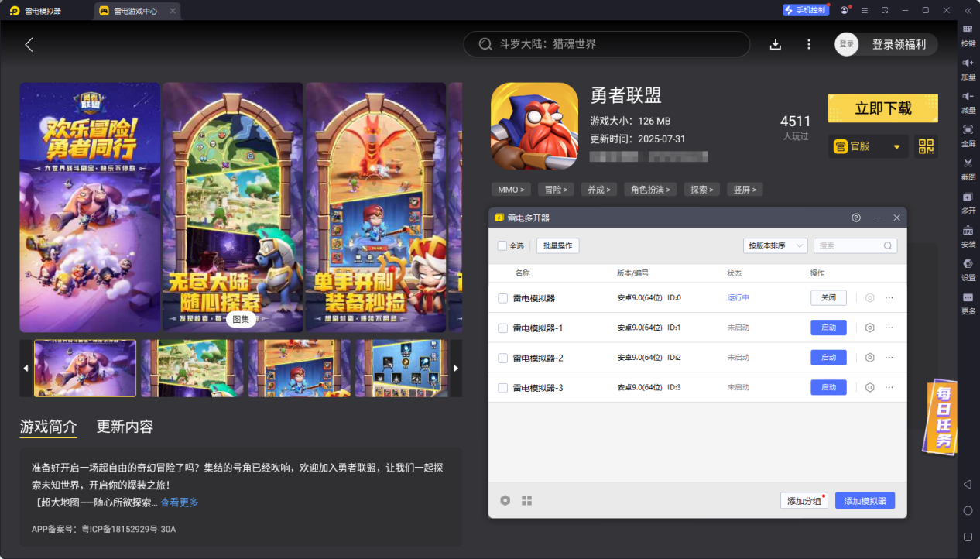
Task: Click 查看更多 to expand description
Action: [x=180, y=502]
